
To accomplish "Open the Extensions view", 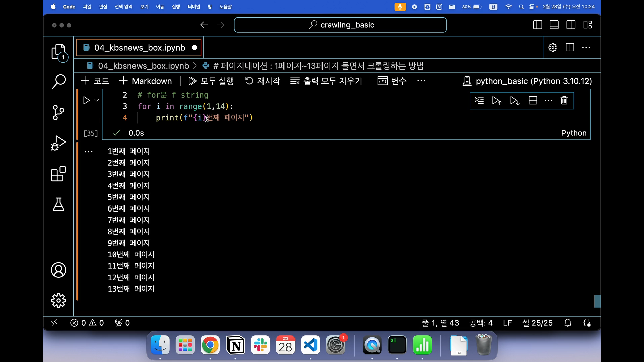I will 58,174.
